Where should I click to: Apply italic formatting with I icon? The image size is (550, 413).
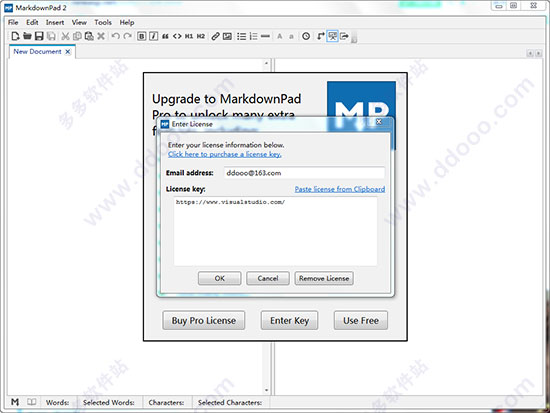[x=154, y=36]
